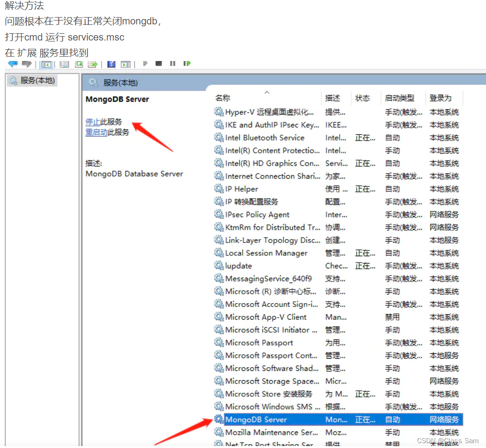The image size is (486, 448).
Task: Select Microsoft Store 安装服务 service name
Action: [269, 394]
